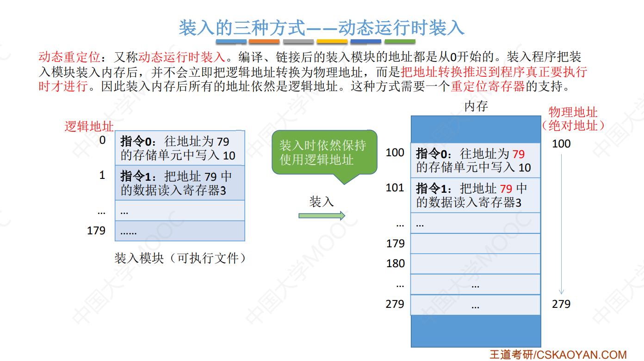The height and width of the screenshot is (361, 644).
Task: Switch to the orange section bar under the title
Action: coord(264,41)
